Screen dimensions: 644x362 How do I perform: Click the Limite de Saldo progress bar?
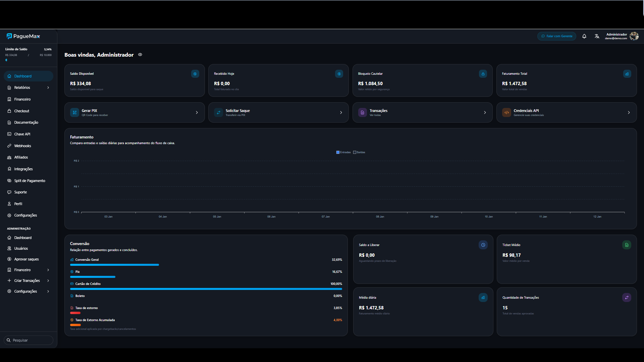tap(28, 60)
